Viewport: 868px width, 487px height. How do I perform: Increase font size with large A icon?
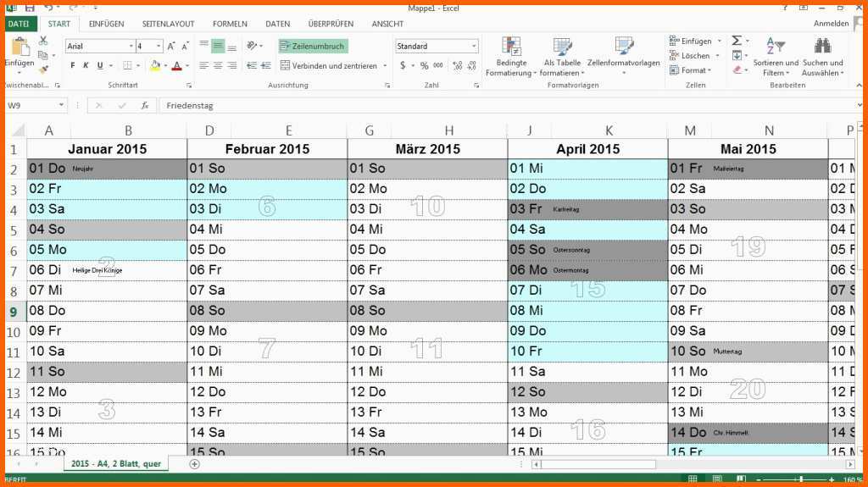171,46
